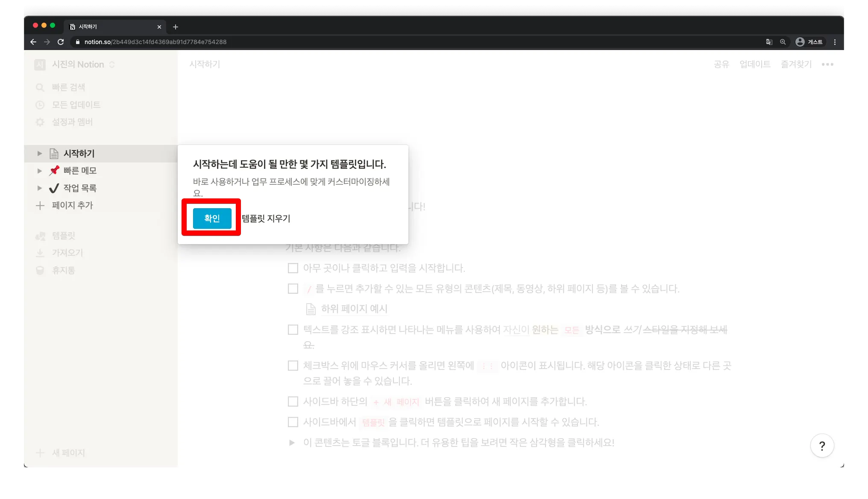This screenshot has height=499, width=868.
Task: Expand the 빠른 메모 page arrow
Action: point(39,171)
